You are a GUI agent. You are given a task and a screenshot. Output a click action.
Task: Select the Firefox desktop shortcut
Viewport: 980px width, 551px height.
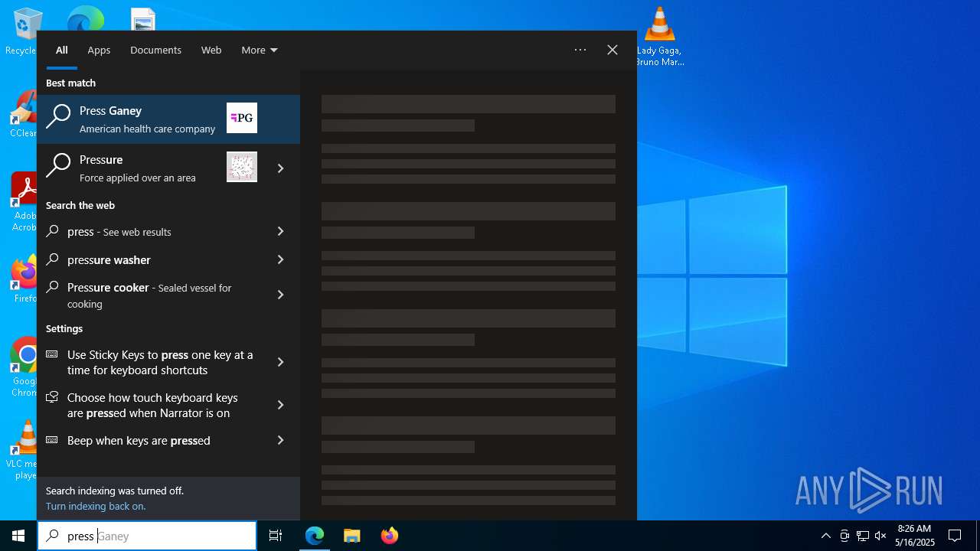[x=24, y=279]
